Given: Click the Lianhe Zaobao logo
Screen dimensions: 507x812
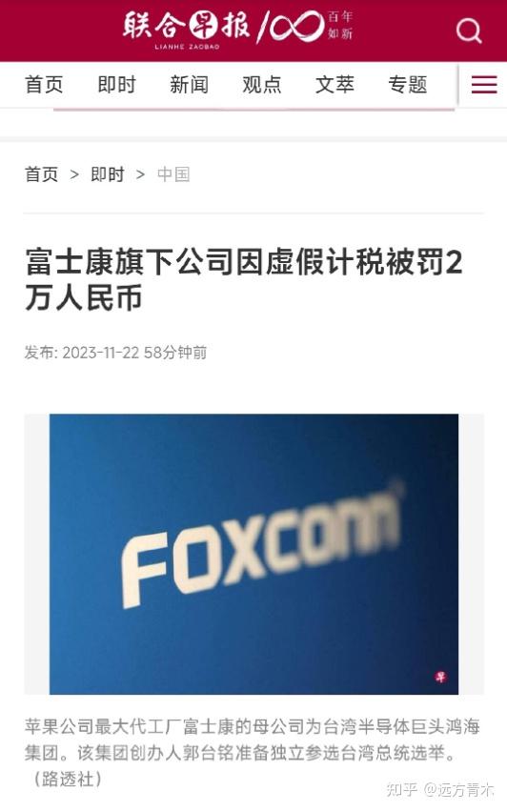Looking at the screenshot, I should pyautogui.click(x=187, y=30).
